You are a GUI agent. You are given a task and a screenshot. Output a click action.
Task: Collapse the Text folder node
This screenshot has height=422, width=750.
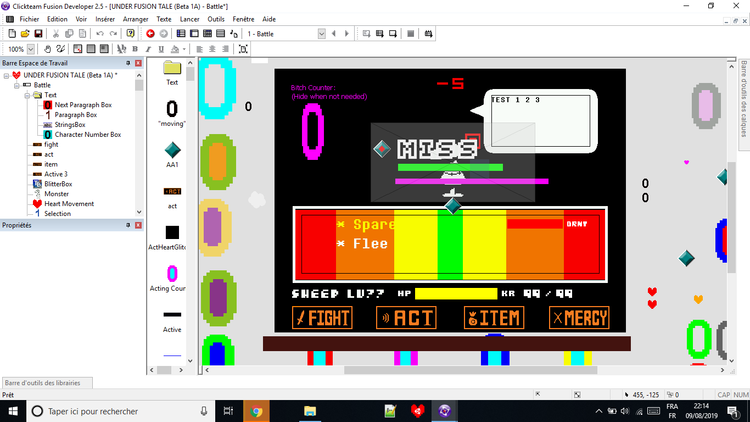[x=27, y=95]
